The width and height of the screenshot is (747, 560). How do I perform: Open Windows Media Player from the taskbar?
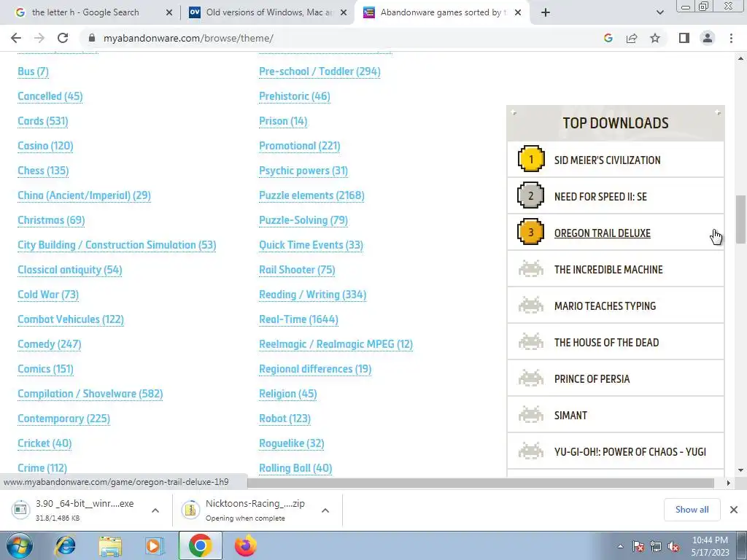point(154,546)
